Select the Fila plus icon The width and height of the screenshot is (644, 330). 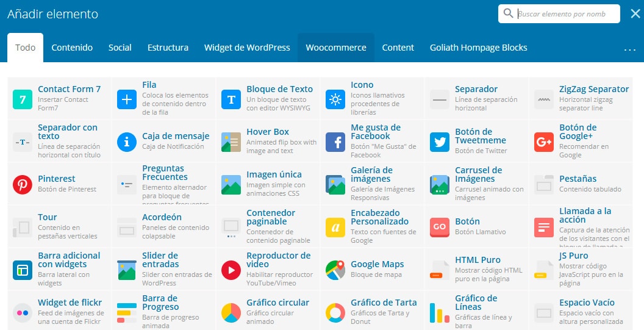coord(127,99)
